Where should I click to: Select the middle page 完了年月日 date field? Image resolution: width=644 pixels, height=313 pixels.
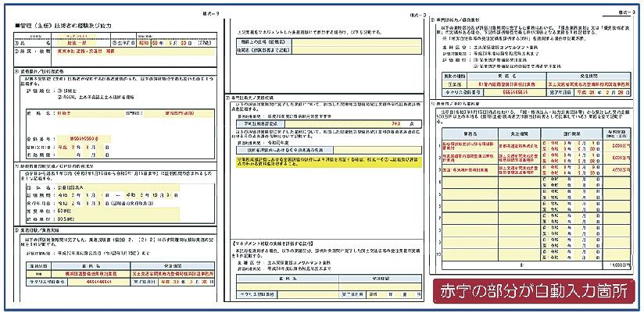click(x=393, y=294)
